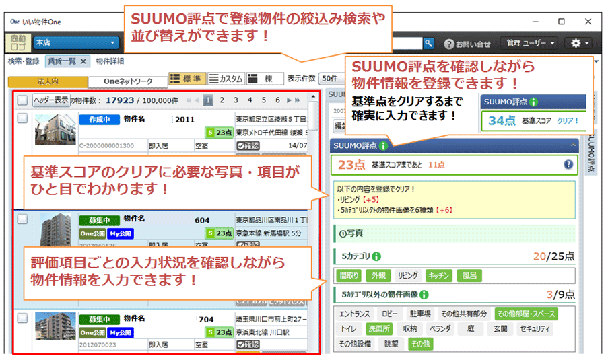Go to last page arrow
606x364 pixels.
click(x=297, y=100)
